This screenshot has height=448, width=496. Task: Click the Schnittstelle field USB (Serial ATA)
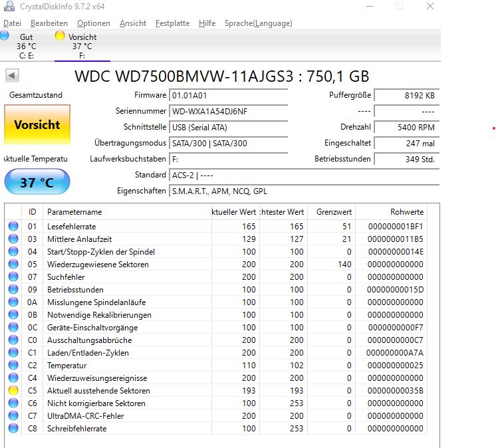pyautogui.click(x=229, y=128)
